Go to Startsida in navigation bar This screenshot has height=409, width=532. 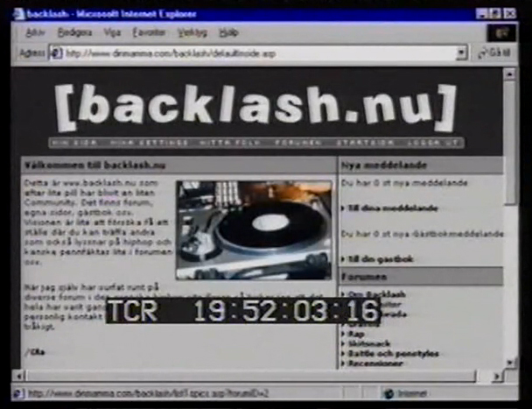tap(366, 143)
